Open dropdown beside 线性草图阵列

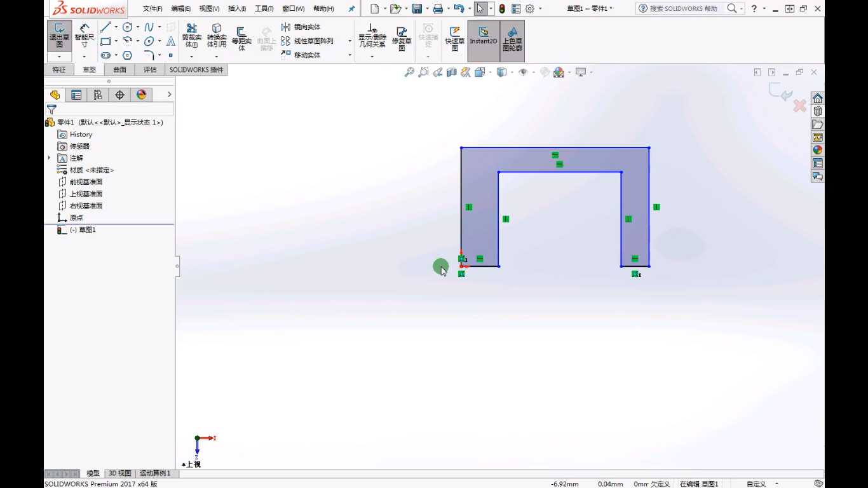tap(349, 41)
